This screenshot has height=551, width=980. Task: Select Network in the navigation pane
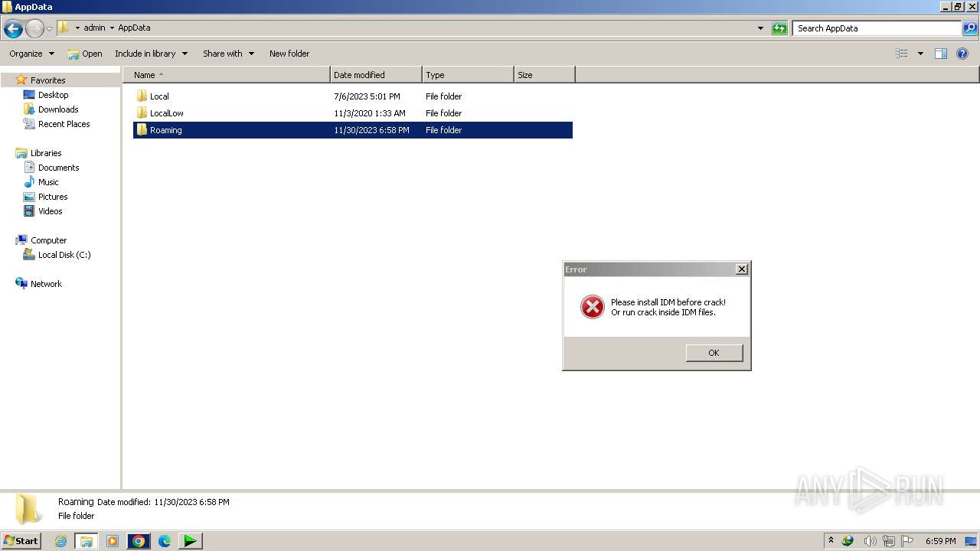pos(46,284)
